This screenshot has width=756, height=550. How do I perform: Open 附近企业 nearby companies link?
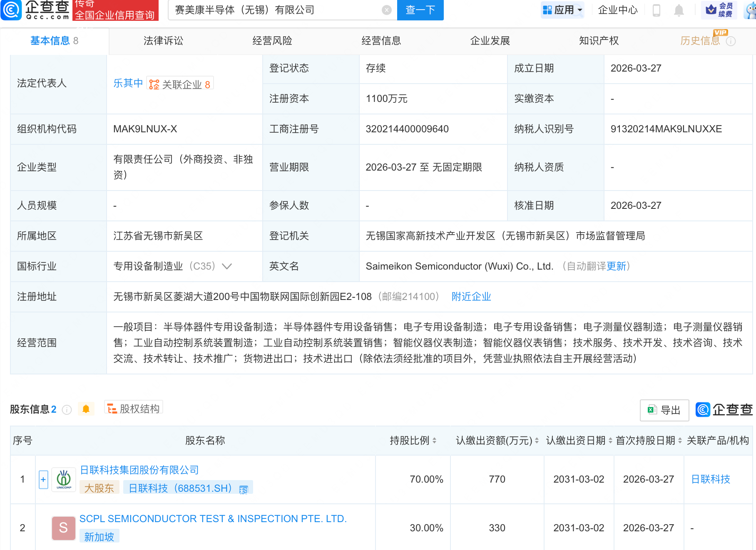(x=471, y=297)
